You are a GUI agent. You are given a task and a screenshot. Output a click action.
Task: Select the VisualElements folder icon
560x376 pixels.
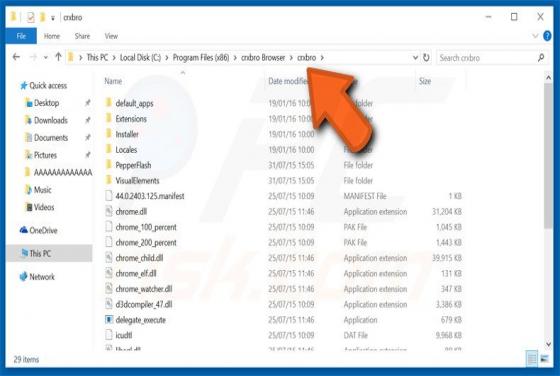pyautogui.click(x=109, y=180)
